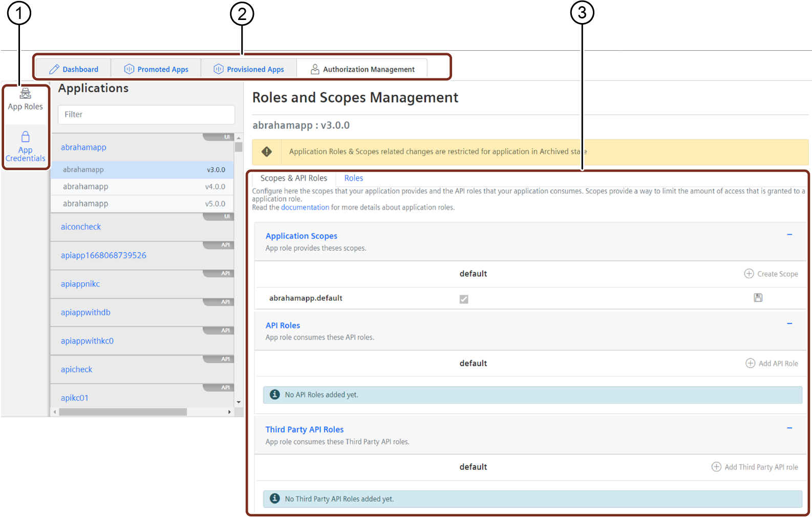Click the Provisioned Apps hexagon icon

(x=219, y=69)
